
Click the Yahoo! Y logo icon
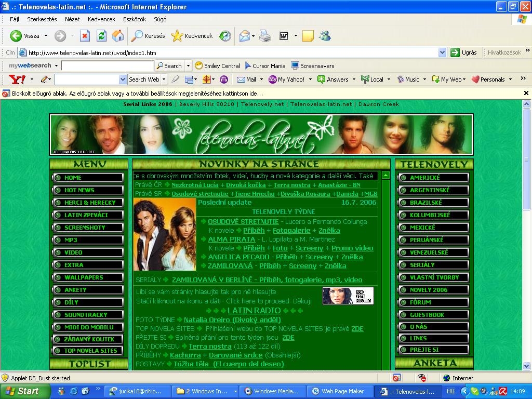click(x=17, y=79)
